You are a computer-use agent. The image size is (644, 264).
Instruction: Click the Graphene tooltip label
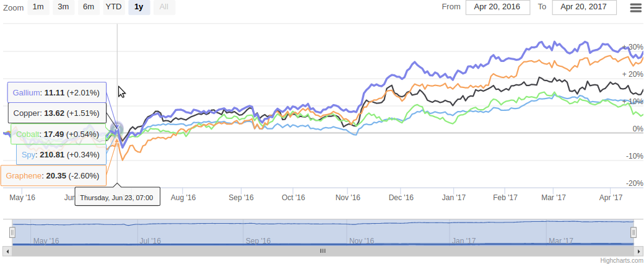53,175
